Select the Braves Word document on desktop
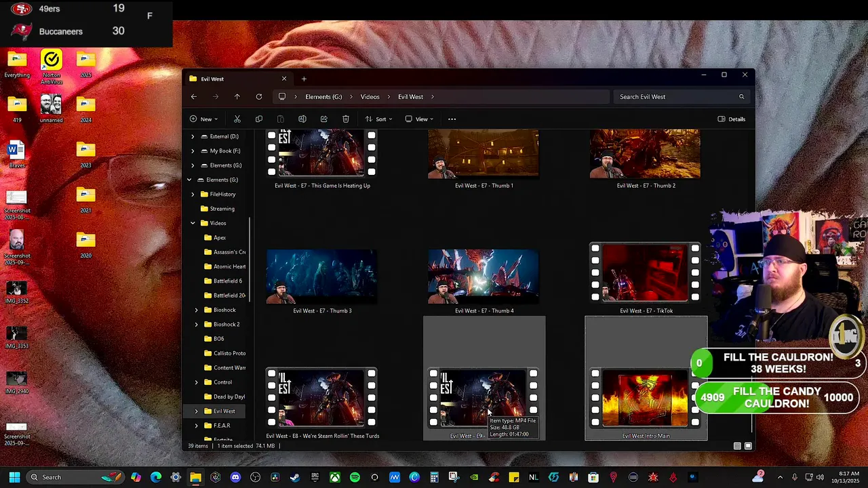868x488 pixels. (17, 155)
